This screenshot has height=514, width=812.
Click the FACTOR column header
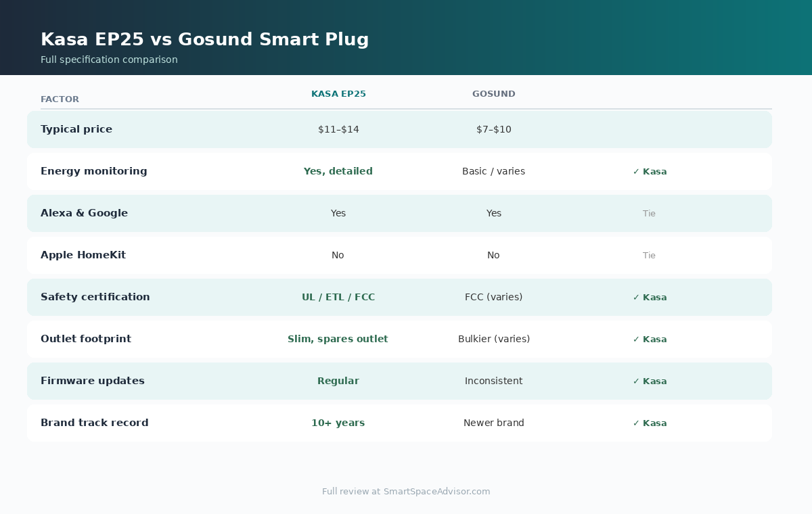point(60,99)
